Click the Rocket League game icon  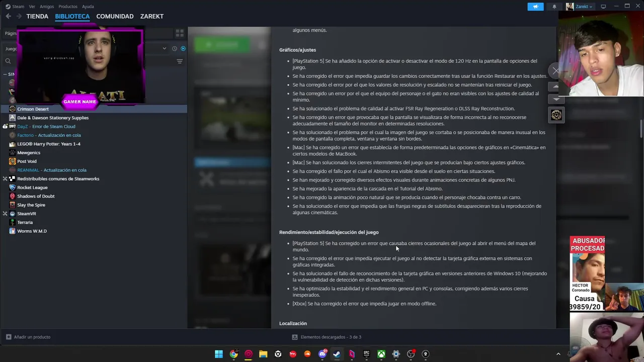[13, 188]
